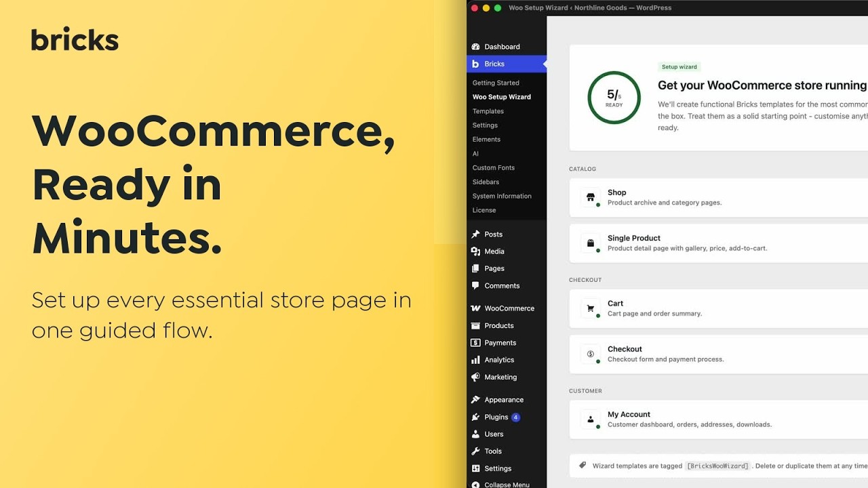The height and width of the screenshot is (488, 868).
Task: Open Getting Started in the Bricks submenu
Action: 496,83
